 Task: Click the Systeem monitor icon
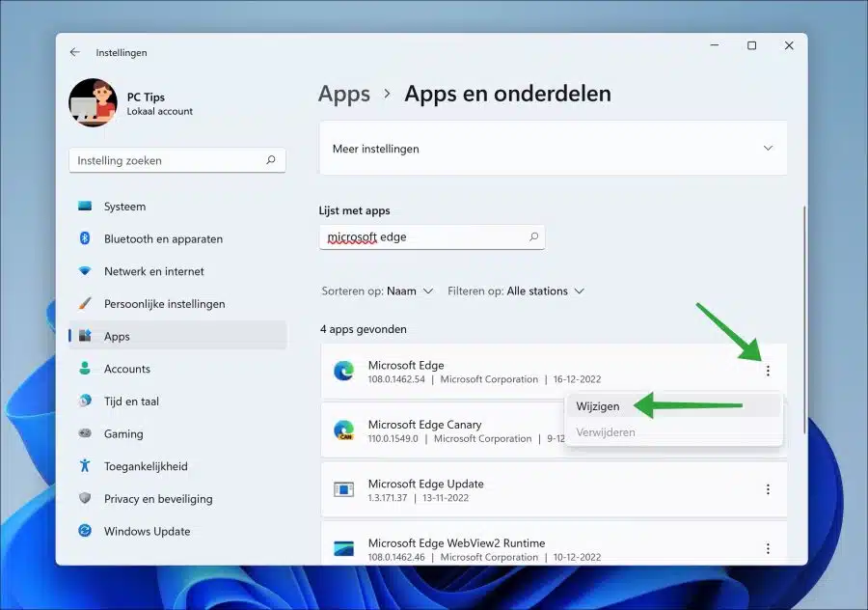85,207
